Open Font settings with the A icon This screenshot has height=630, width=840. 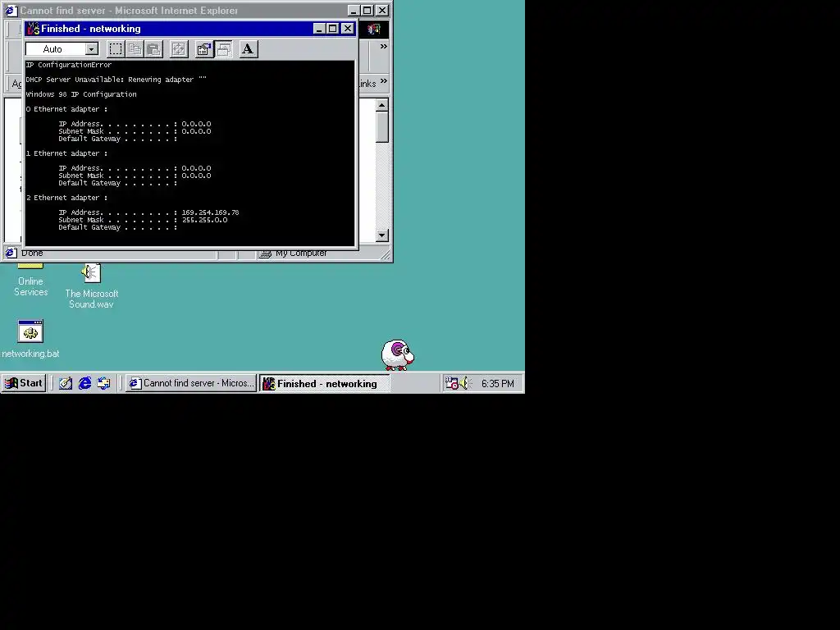(x=248, y=49)
